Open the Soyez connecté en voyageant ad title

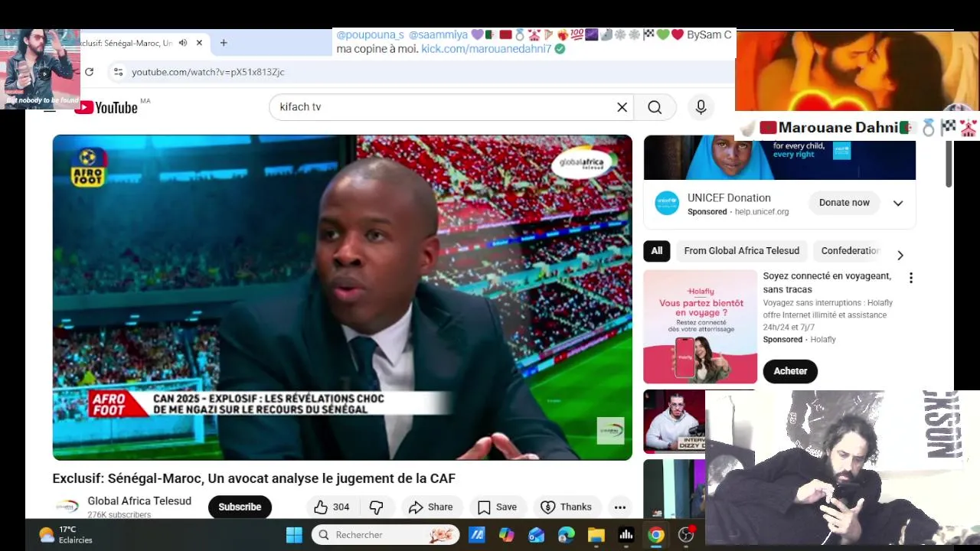pyautogui.click(x=827, y=282)
